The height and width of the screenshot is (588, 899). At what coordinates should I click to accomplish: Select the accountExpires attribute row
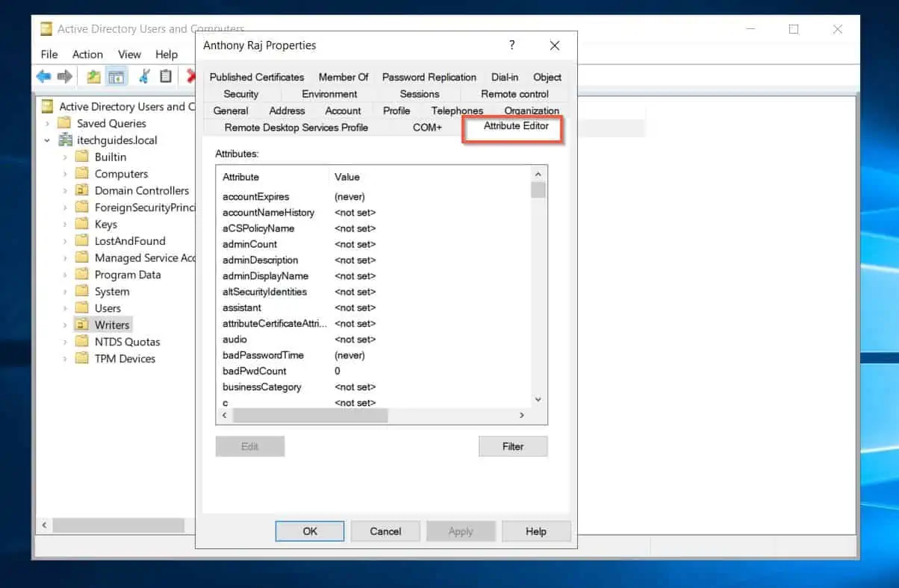[x=373, y=197]
